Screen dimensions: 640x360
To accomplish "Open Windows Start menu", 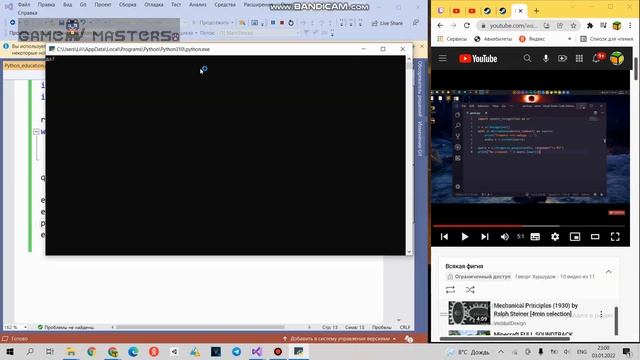I will click(x=10, y=352).
